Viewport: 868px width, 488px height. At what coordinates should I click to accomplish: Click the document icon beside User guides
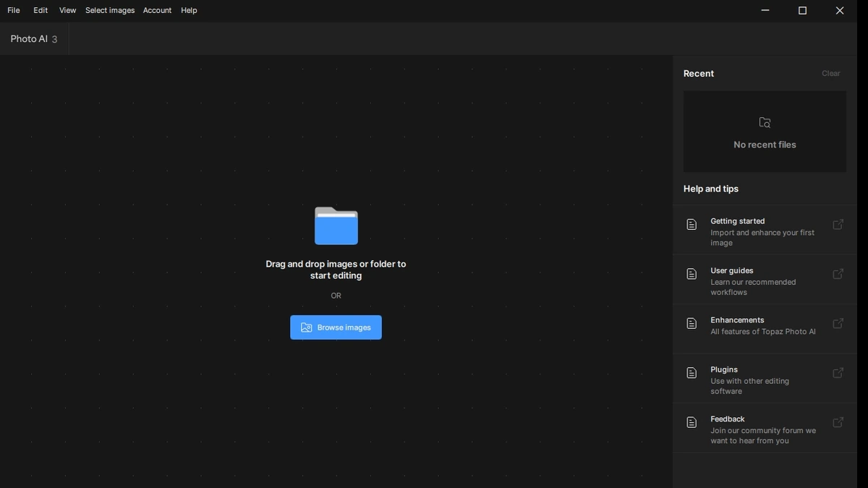pyautogui.click(x=692, y=274)
